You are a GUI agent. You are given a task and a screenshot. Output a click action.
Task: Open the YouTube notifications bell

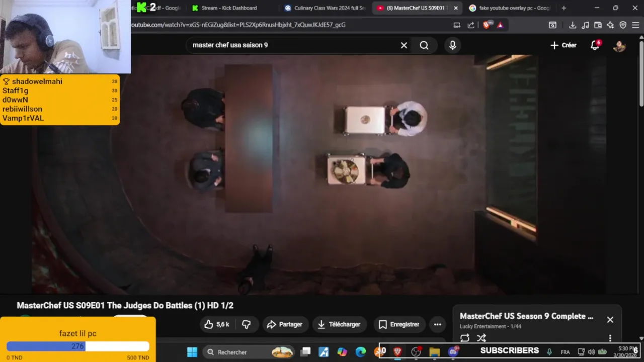pyautogui.click(x=595, y=45)
